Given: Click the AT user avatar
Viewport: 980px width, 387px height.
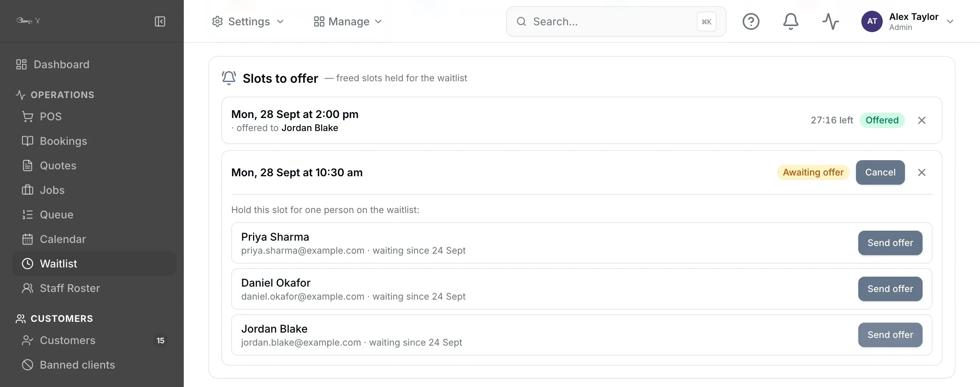Looking at the screenshot, I should point(872,21).
